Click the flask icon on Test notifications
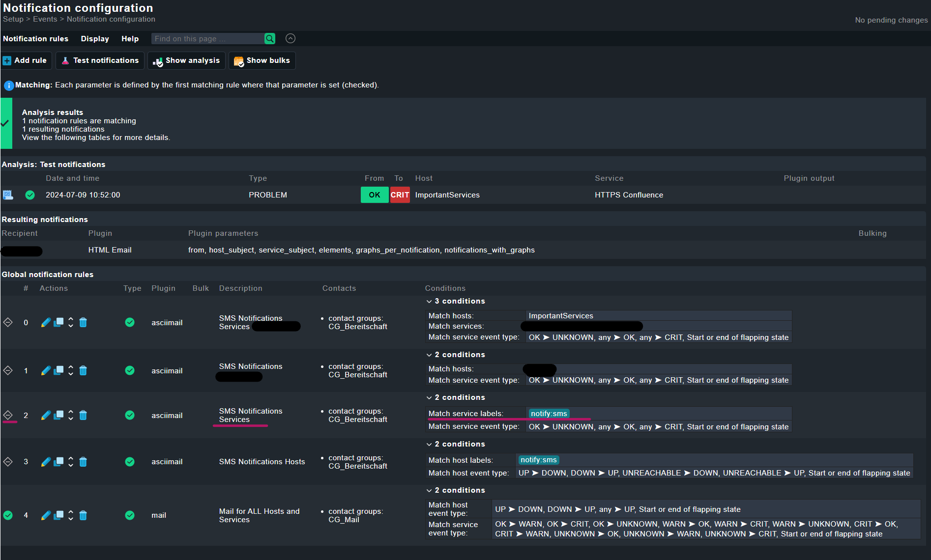Viewport: 931px width, 560px height. point(65,60)
